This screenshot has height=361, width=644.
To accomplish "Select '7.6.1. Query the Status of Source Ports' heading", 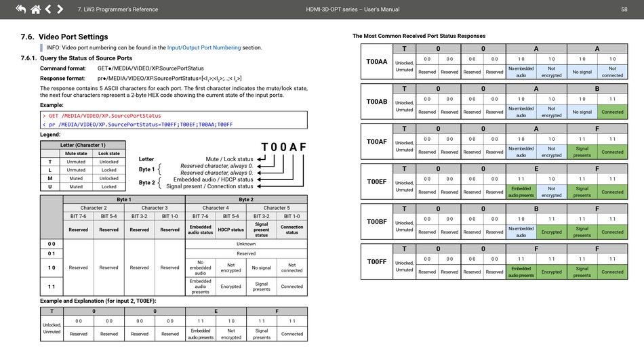I will (77, 58).
